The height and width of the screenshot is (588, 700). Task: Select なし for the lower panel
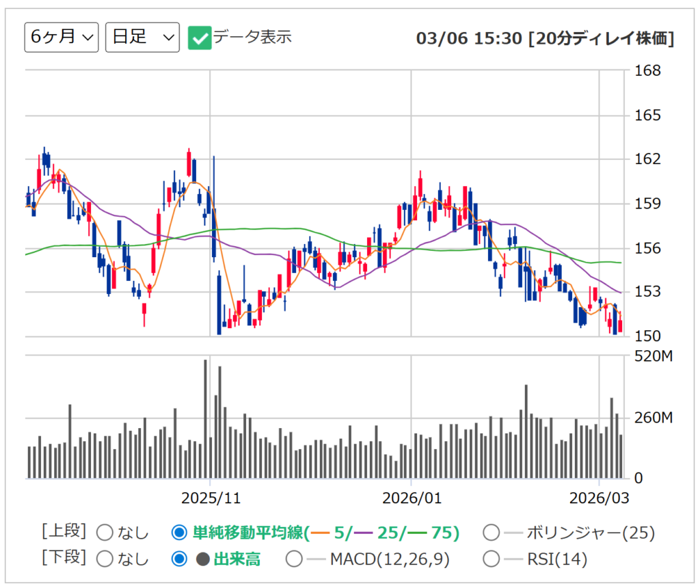106,559
